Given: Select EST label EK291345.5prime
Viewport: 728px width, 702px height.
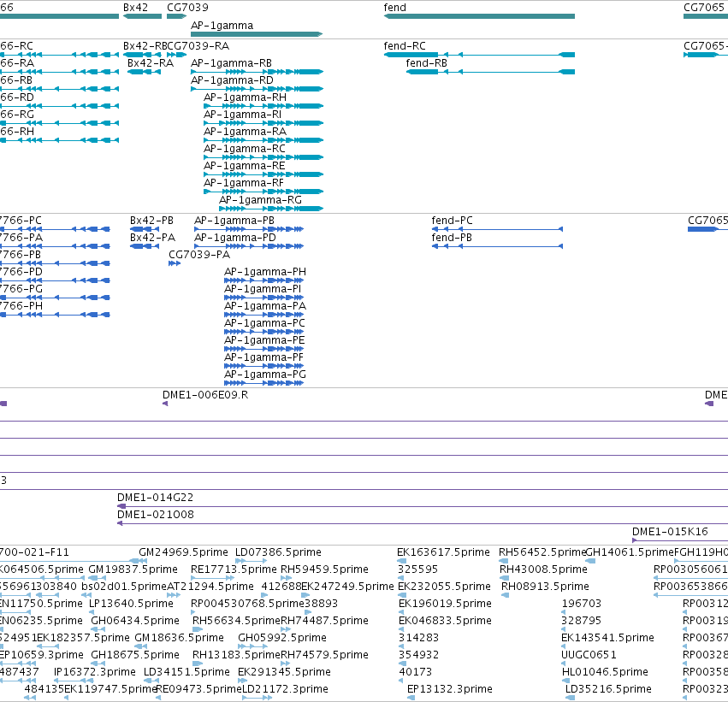Looking at the screenshot, I should [x=284, y=672].
